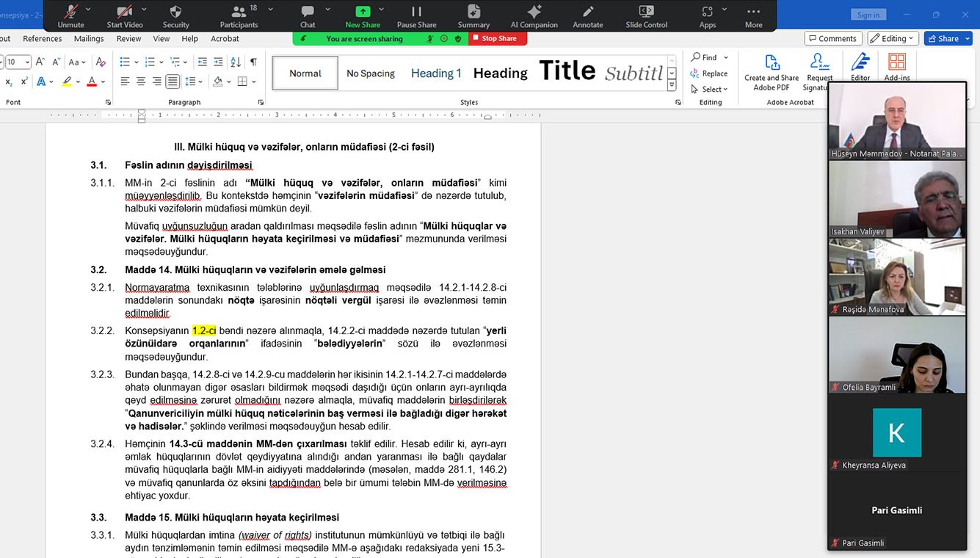Open the View tab
The image size is (980, 558).
click(161, 39)
